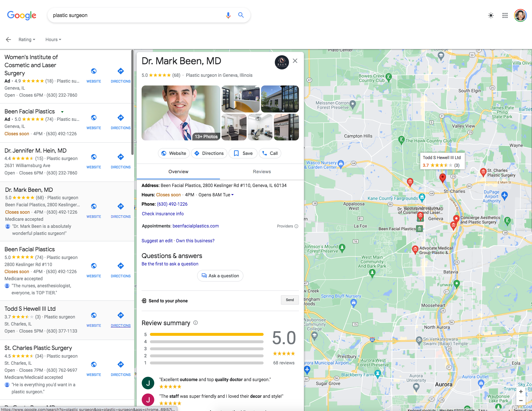Screen dimensions: 532x411
Task: Click the phone number (630) 492-1226 link
Action: (x=172, y=204)
